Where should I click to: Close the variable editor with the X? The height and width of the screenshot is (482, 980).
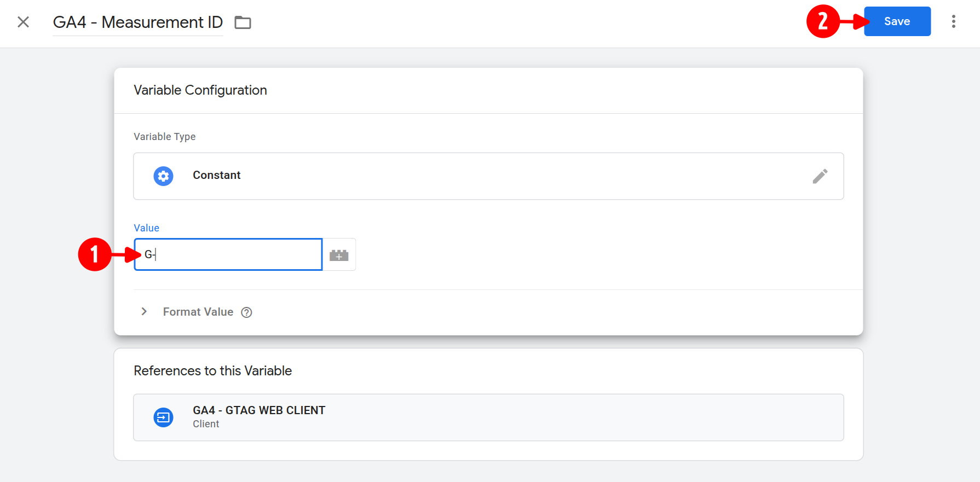[x=23, y=22]
